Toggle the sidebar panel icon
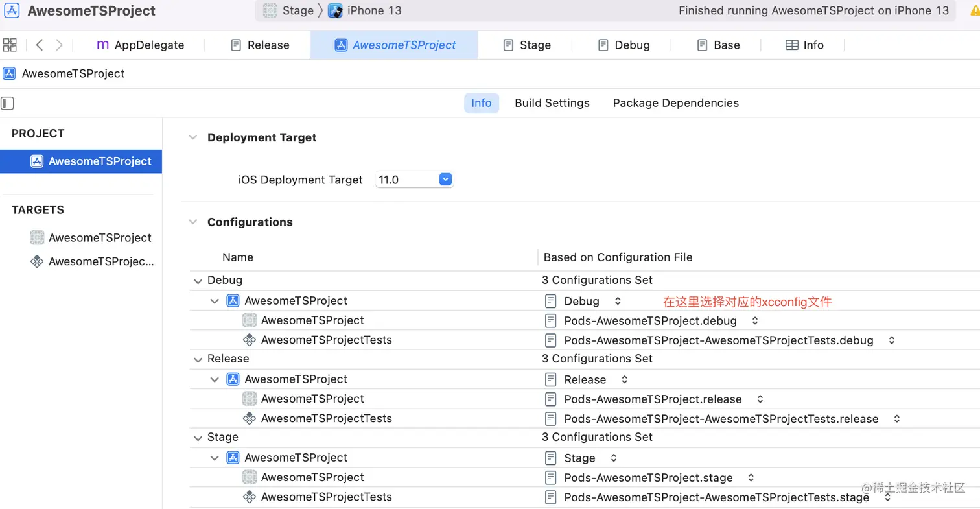This screenshot has height=509, width=980. (x=8, y=103)
